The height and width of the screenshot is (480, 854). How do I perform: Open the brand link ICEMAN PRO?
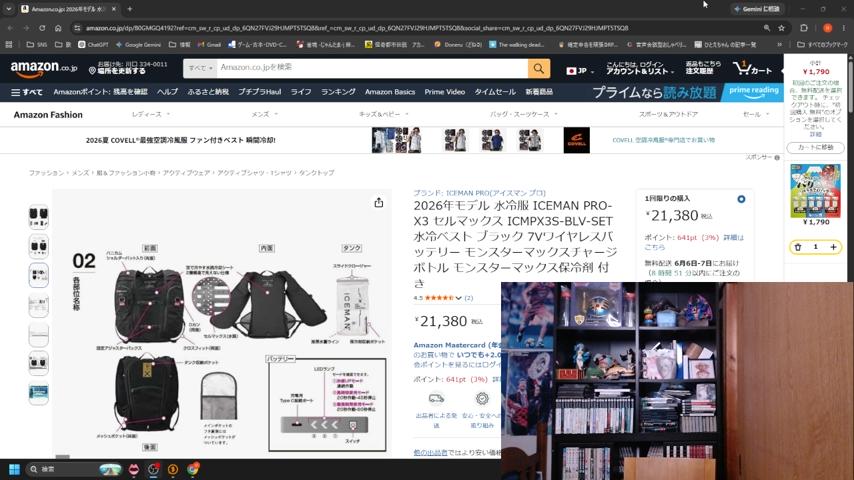(479, 193)
